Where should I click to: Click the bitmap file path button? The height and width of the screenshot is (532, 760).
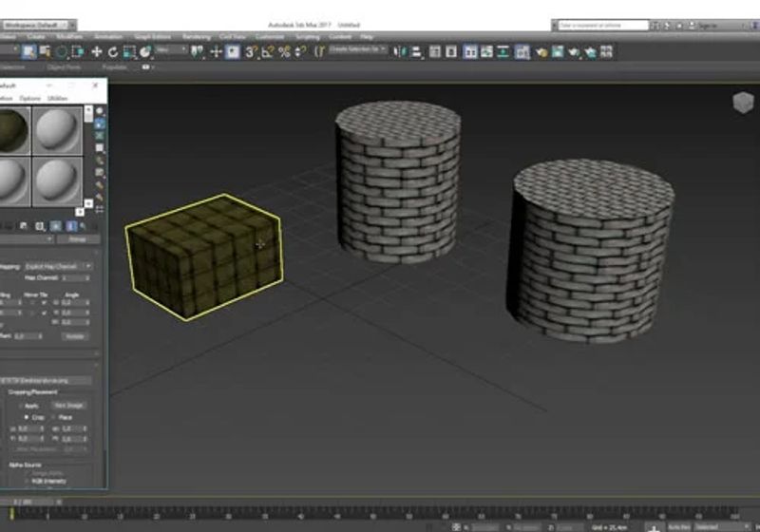point(46,381)
